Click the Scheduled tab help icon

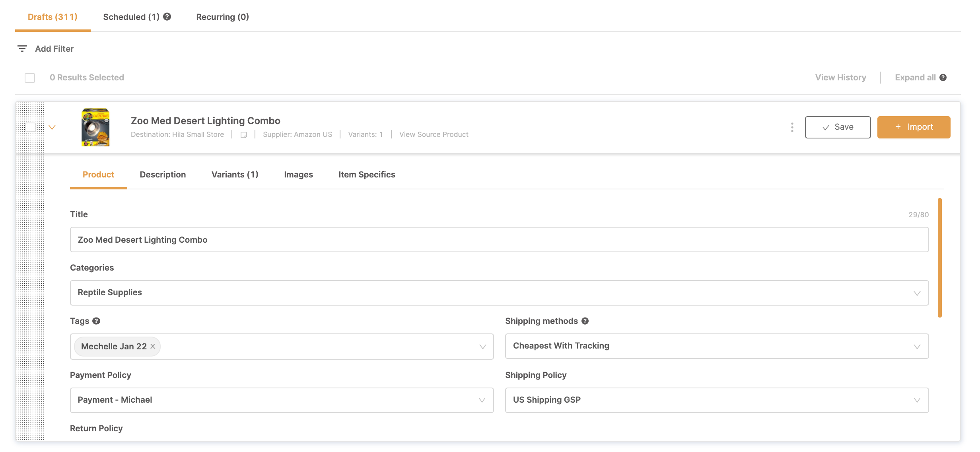167,17
